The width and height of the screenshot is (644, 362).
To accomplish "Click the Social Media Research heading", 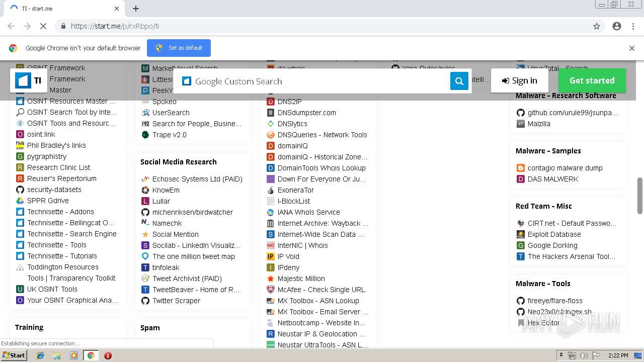I will (179, 162).
